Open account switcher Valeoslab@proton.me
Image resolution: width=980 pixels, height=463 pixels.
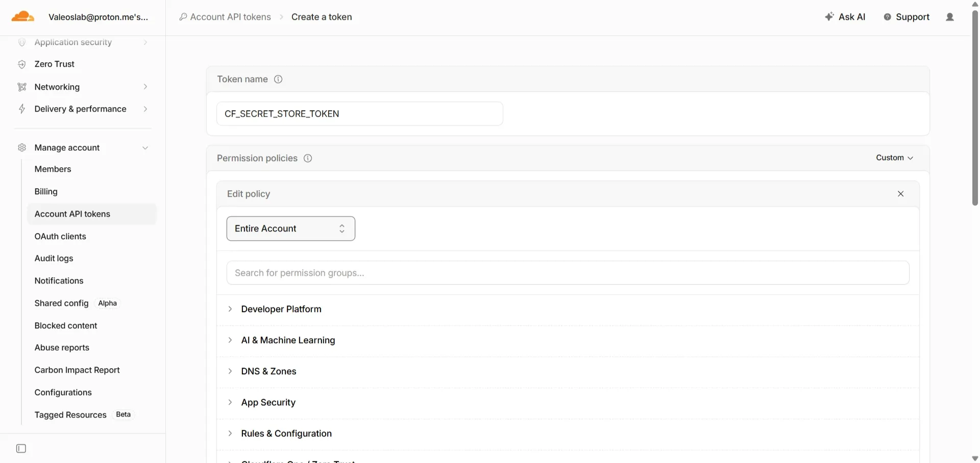99,17
